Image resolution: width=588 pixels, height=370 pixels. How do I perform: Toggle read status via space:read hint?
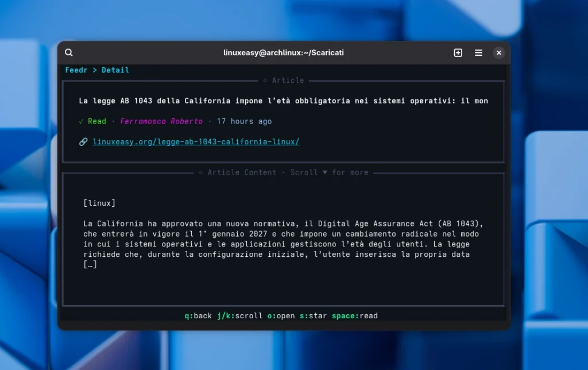pyautogui.click(x=354, y=315)
